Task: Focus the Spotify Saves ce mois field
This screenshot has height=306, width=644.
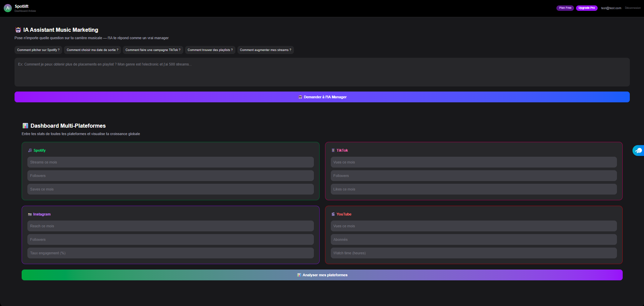Action: 170,189
